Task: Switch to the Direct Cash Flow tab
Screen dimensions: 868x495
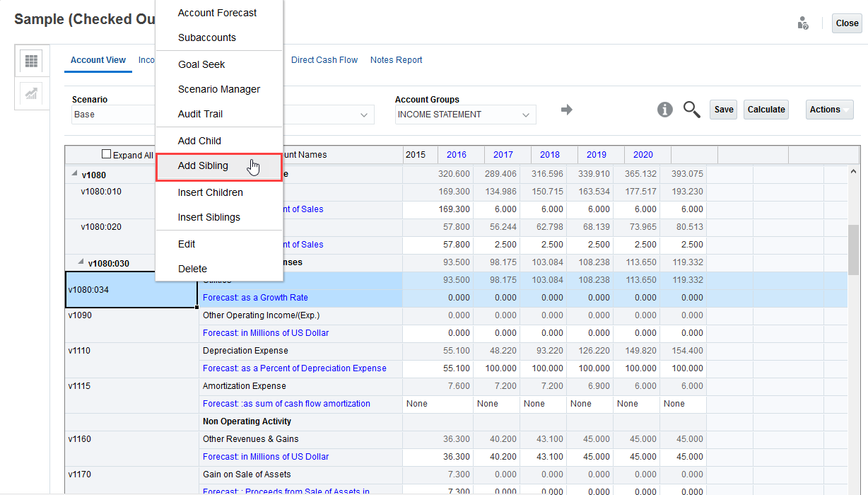Action: pos(324,60)
